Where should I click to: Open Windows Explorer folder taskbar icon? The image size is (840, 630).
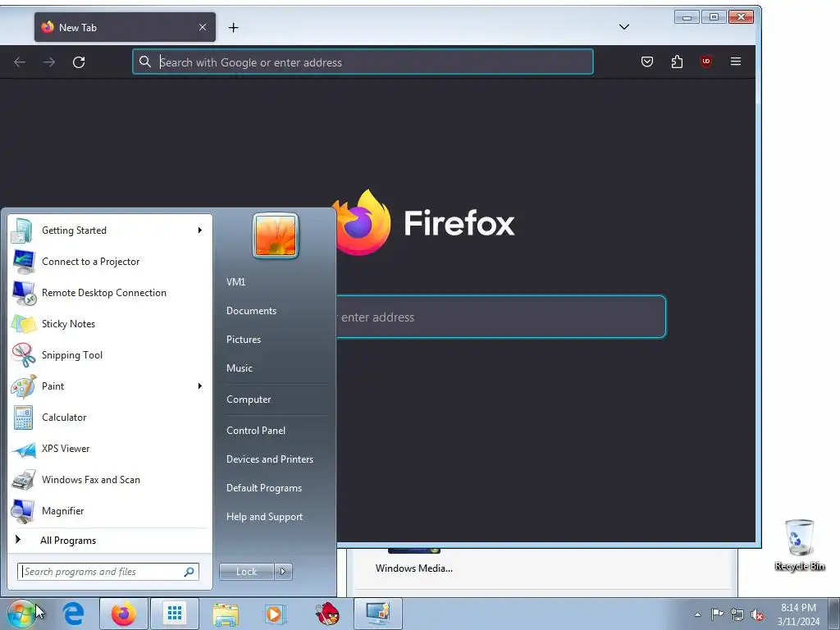pos(226,614)
